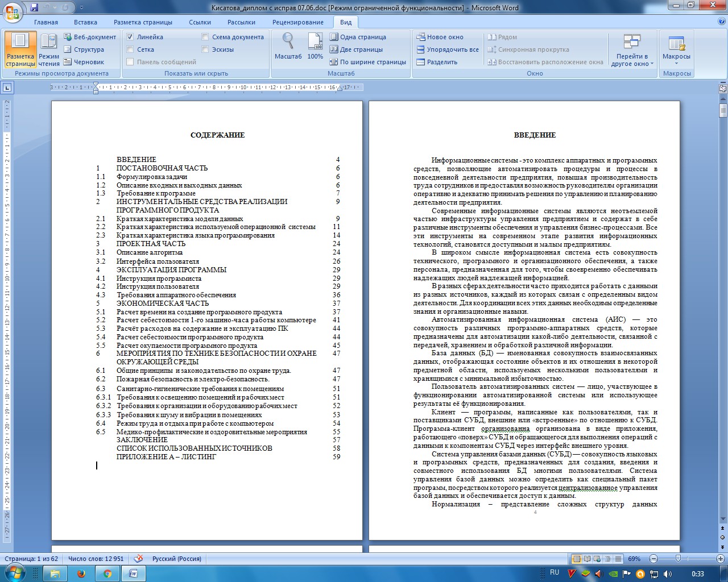Save document with quick access icon
Image resolution: width=728 pixels, height=582 pixels.
click(34, 7)
